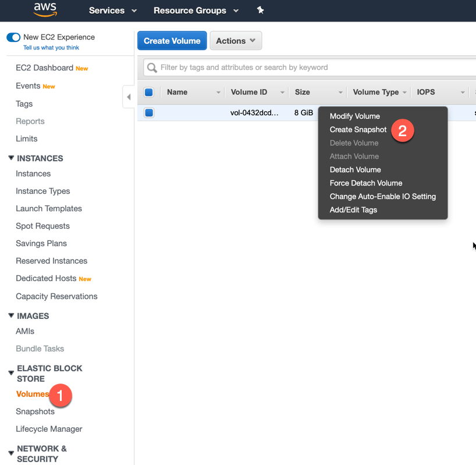Viewport: 476px width, 465px height.
Task: Check the vol-0432dcd volume row checkbox
Action: pyautogui.click(x=149, y=113)
